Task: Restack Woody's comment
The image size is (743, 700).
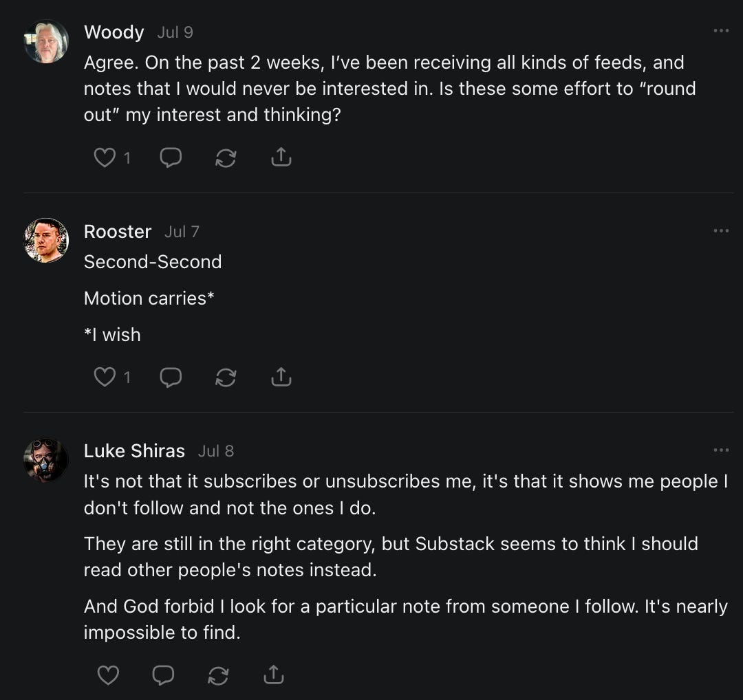Action: click(x=226, y=158)
